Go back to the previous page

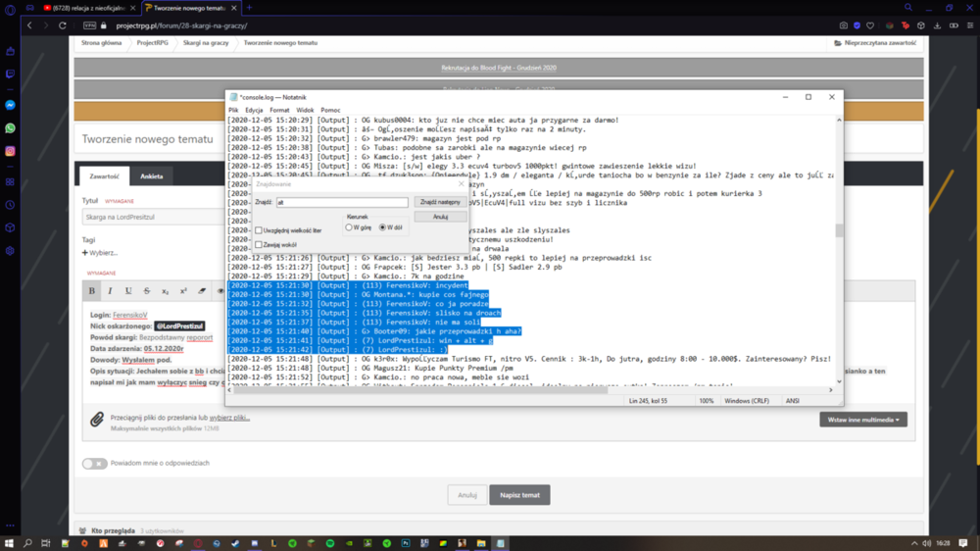[29, 25]
